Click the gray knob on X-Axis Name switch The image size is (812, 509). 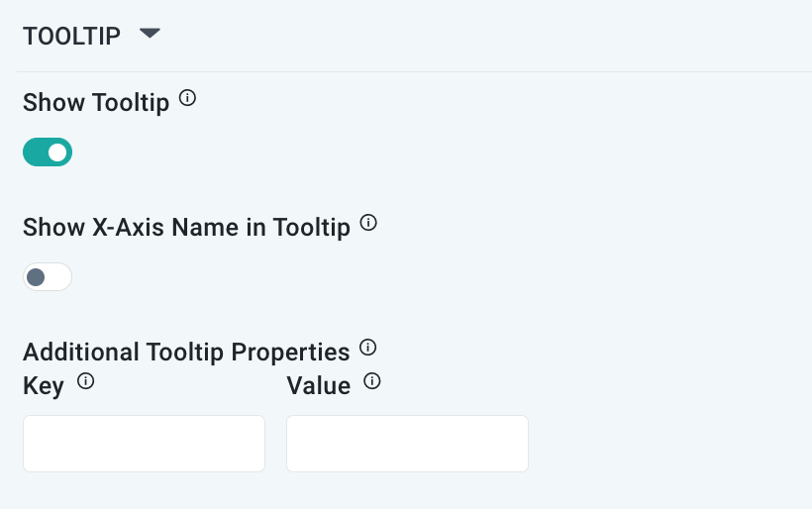[x=37, y=277]
